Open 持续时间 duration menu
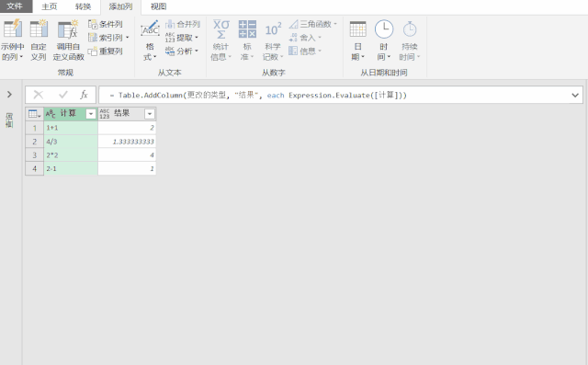Screen dimensions: 588x365 (x=410, y=40)
